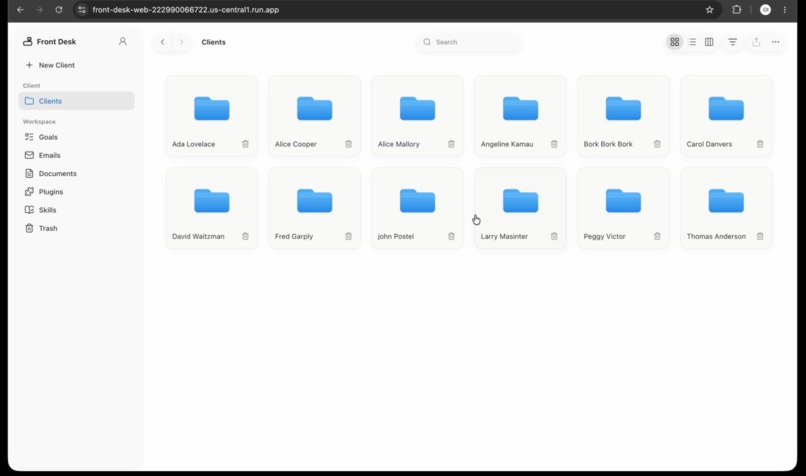Click trash icon for Angeline Kamau

point(554,144)
